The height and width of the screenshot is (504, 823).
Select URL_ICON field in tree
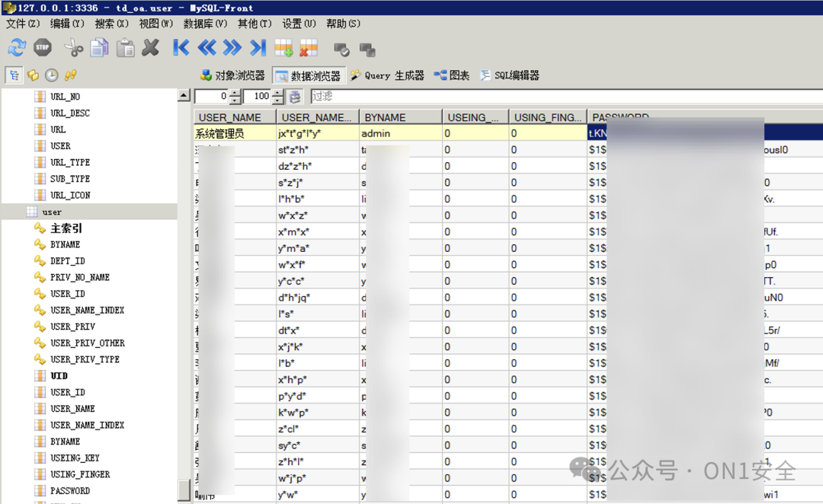click(x=70, y=195)
